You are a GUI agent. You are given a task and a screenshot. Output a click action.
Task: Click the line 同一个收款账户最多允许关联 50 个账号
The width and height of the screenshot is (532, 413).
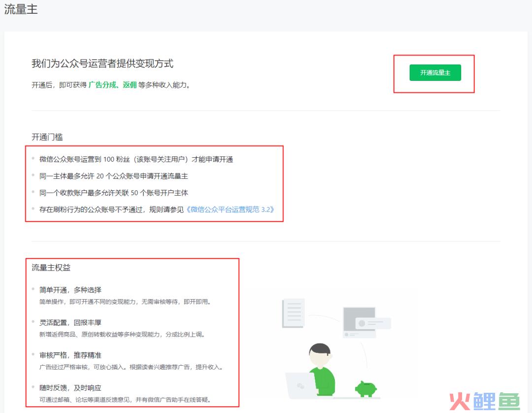pyautogui.click(x=114, y=193)
